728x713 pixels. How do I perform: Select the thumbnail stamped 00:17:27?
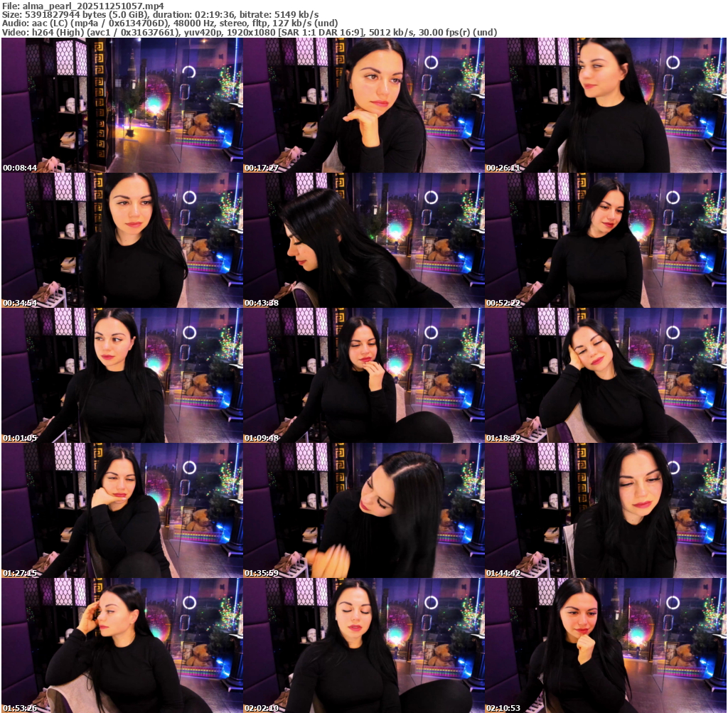point(364,105)
